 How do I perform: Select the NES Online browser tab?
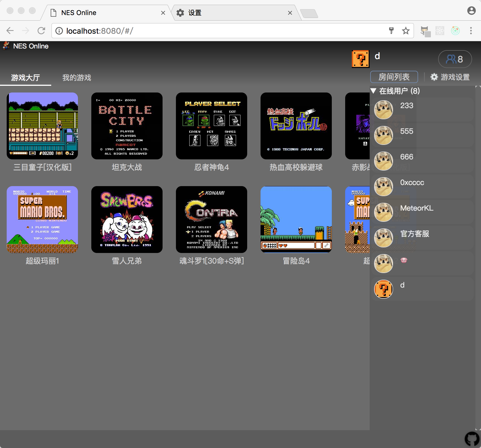(106, 13)
